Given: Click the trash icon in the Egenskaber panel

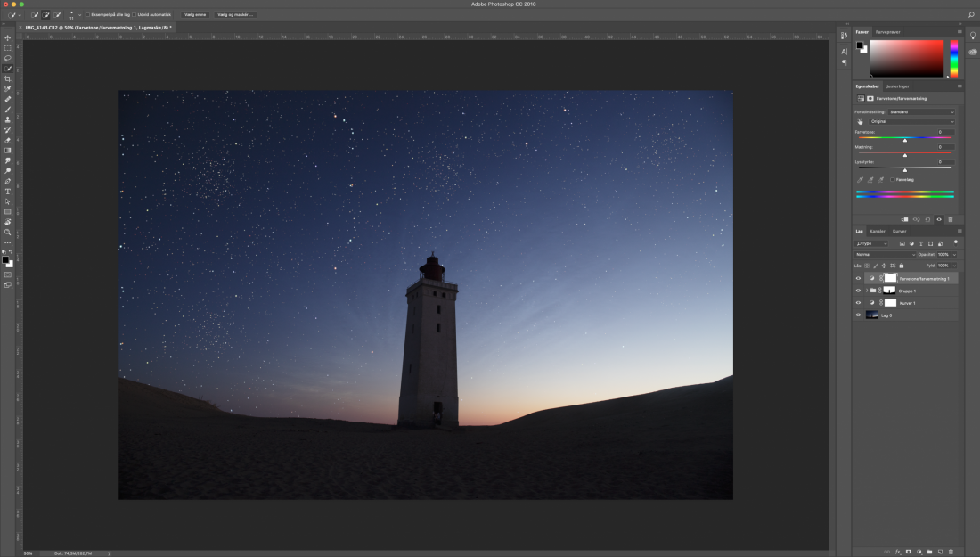Looking at the screenshot, I should tap(950, 219).
